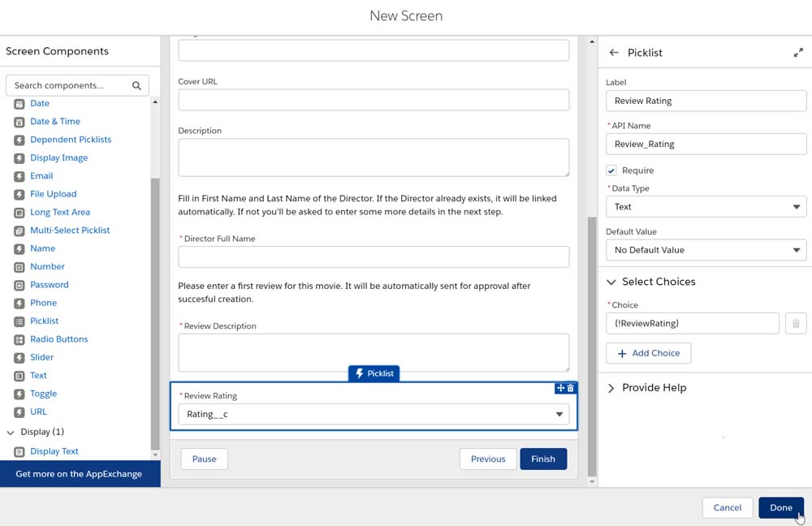
Task: Click the File Upload component icon
Action: click(x=19, y=194)
